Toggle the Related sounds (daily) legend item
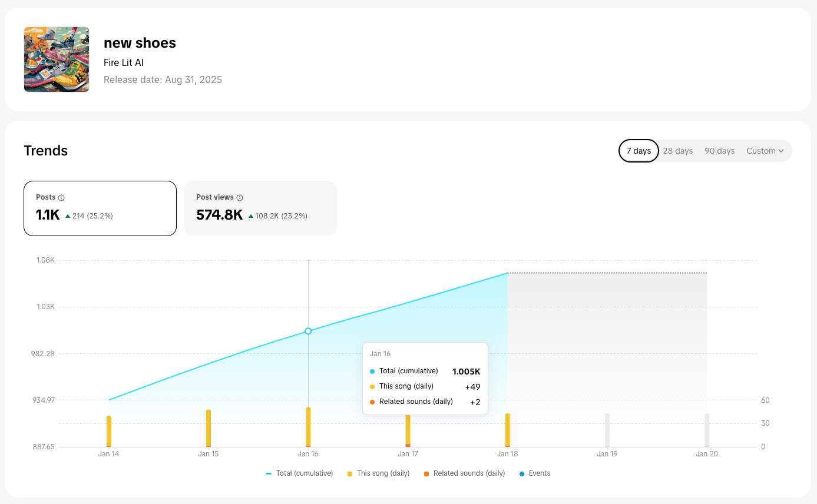Image resolution: width=817 pixels, height=504 pixels. tap(464, 473)
